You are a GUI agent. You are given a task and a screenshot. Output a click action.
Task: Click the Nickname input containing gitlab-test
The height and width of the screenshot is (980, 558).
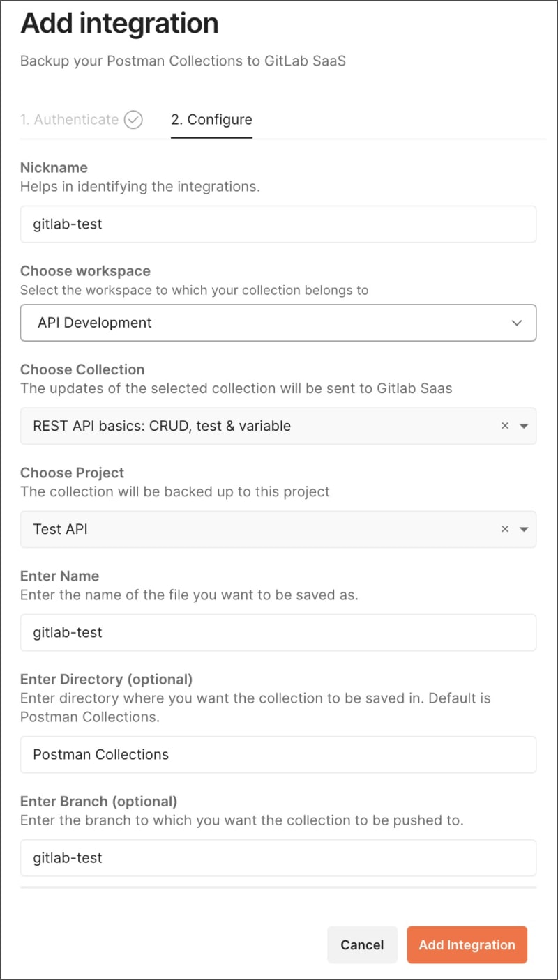(x=279, y=224)
